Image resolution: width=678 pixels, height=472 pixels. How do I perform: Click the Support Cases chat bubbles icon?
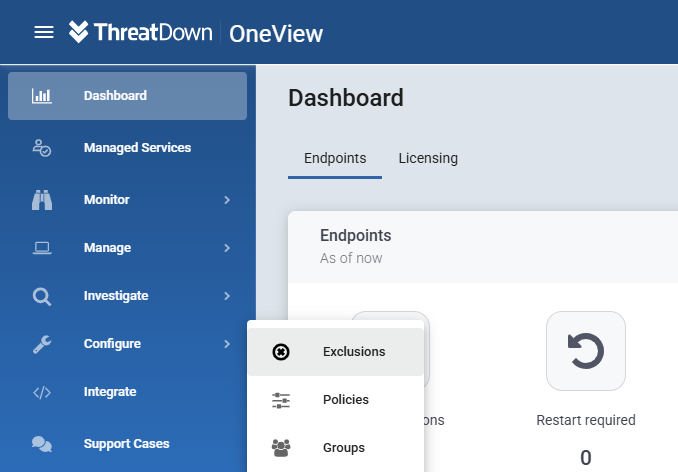pos(42,444)
